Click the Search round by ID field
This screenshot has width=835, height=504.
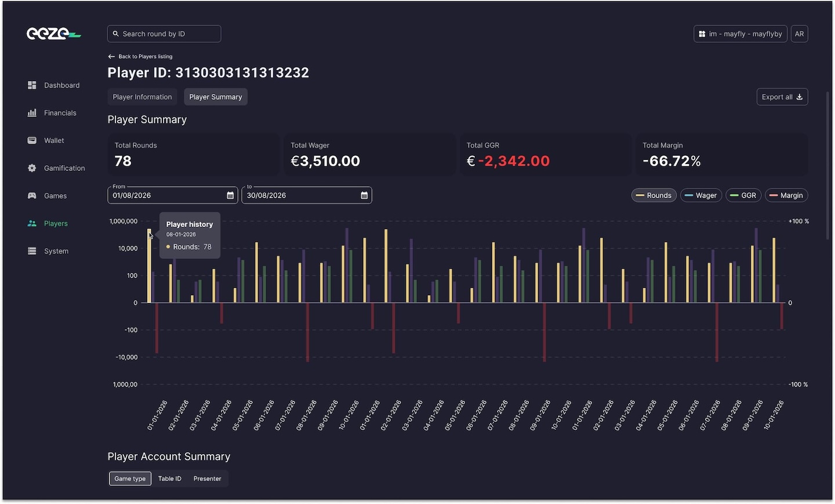coord(164,34)
